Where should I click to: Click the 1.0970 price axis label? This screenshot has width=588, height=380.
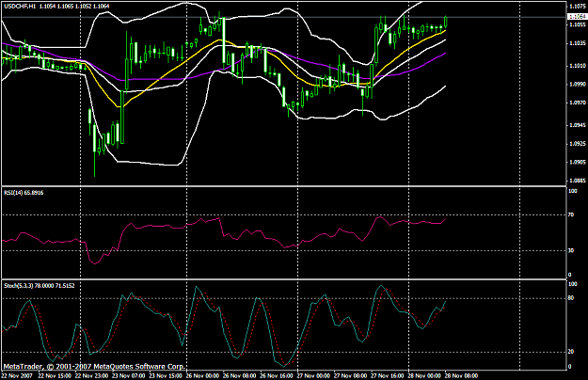578,103
